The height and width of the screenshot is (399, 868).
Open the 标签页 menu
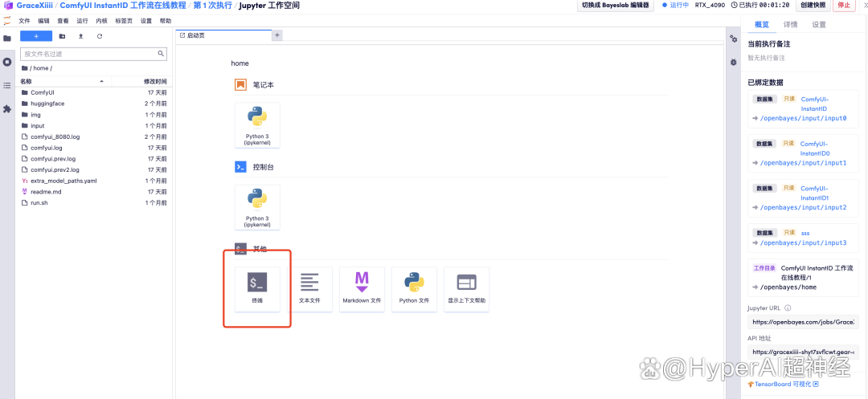[124, 21]
